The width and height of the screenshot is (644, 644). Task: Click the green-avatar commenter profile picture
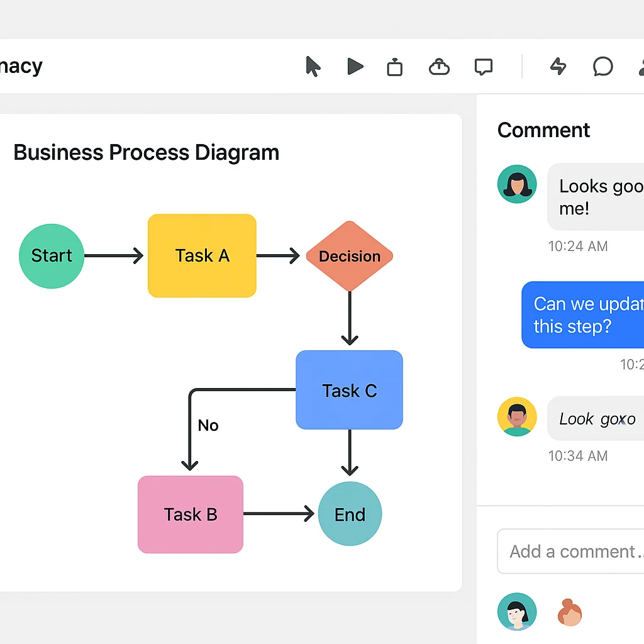click(517, 184)
